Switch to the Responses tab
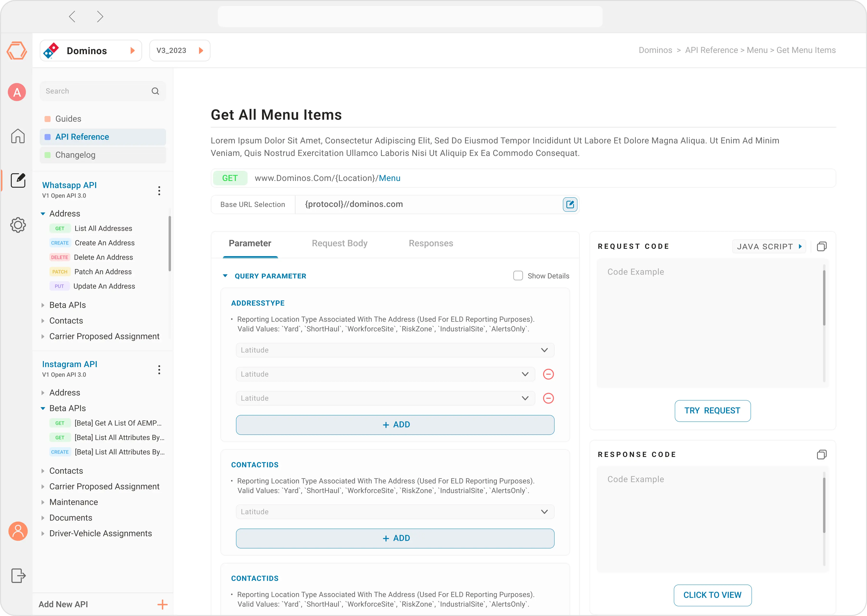This screenshot has height=616, width=867. point(430,243)
